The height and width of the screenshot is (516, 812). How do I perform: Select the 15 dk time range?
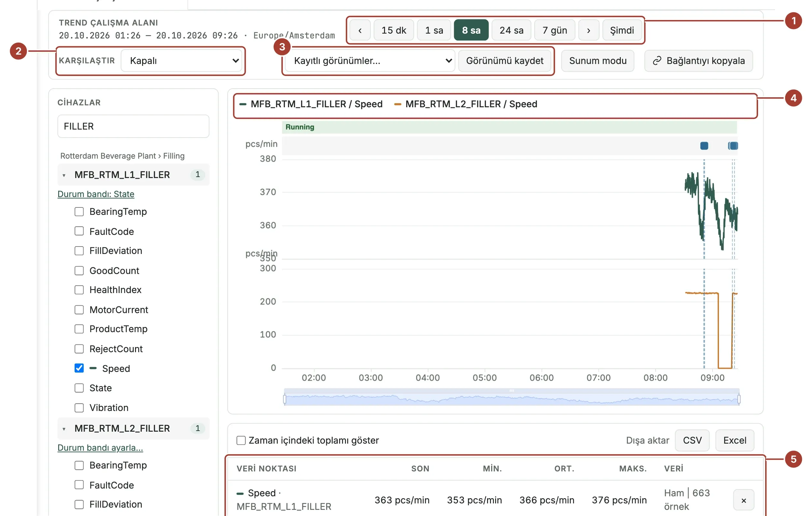pos(393,30)
